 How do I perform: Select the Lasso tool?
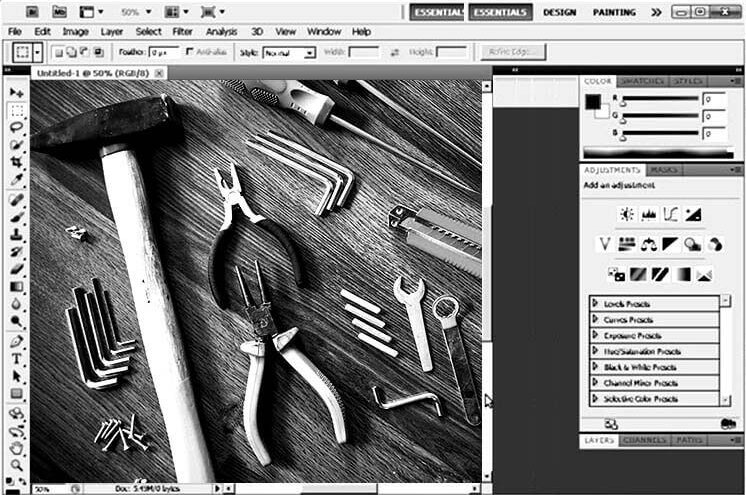(x=17, y=128)
